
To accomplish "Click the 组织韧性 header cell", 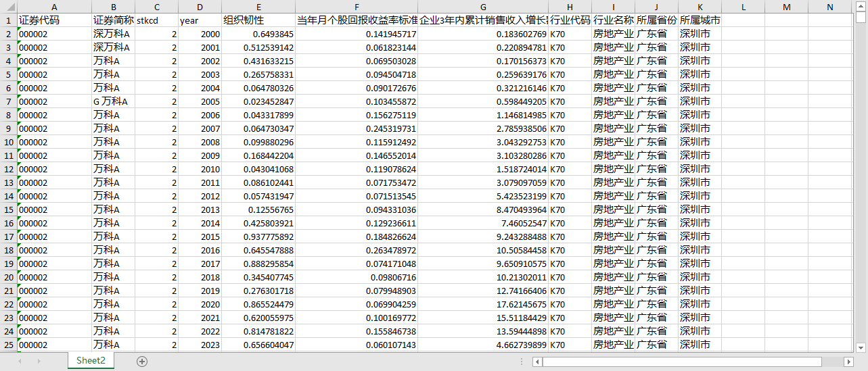I will click(x=258, y=20).
